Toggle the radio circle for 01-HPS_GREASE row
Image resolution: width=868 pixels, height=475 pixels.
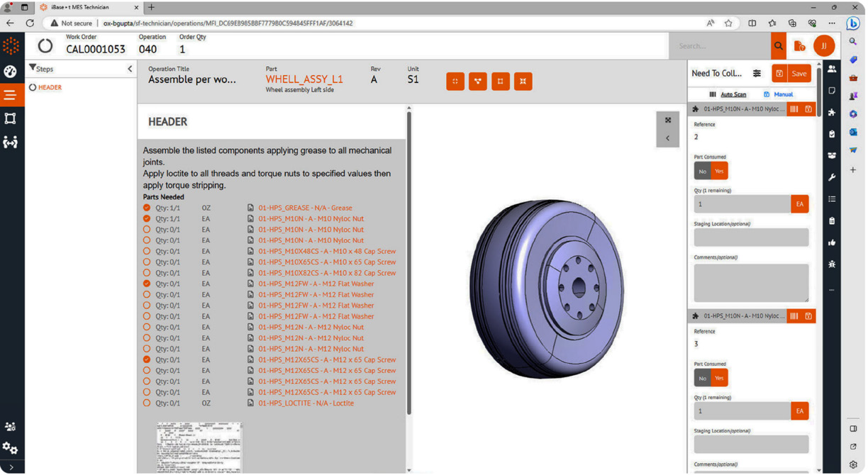147,208
